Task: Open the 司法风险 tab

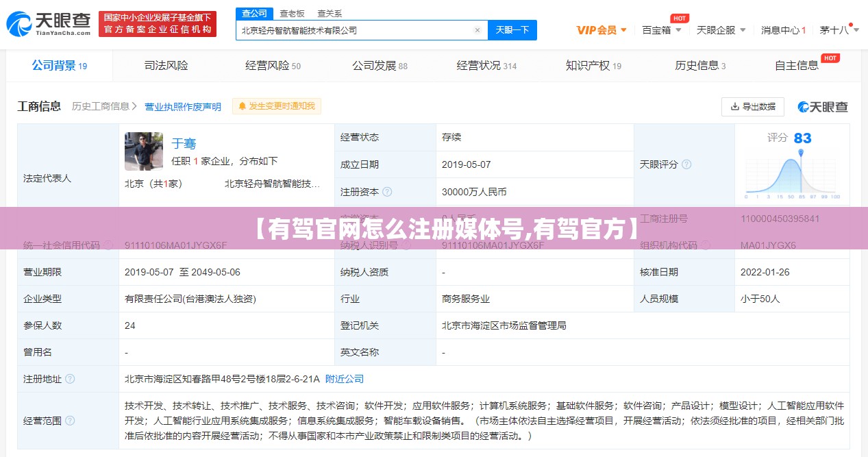Action: (x=166, y=66)
